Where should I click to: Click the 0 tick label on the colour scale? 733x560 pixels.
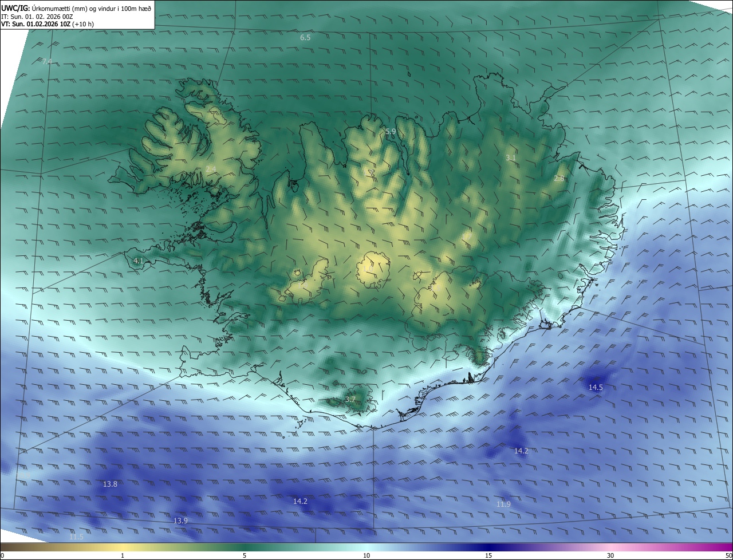pos(2,556)
